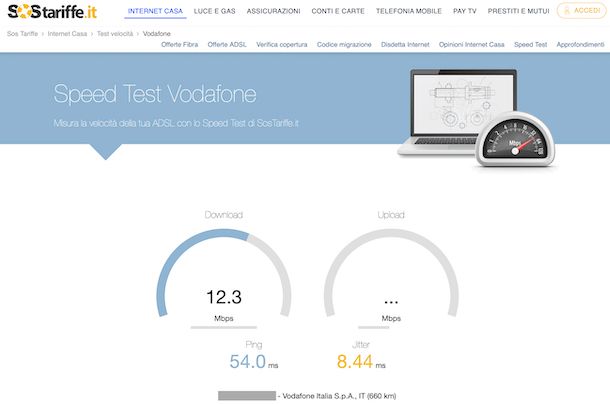Click the laptop speedometer illustration
Viewport: 610px width, 404px height.
tap(476, 118)
